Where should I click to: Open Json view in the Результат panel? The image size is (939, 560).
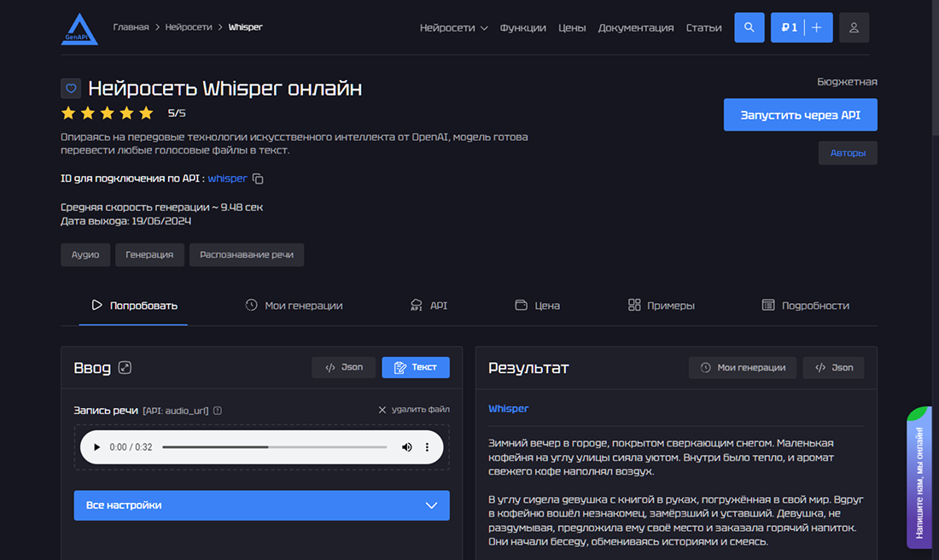(x=833, y=367)
